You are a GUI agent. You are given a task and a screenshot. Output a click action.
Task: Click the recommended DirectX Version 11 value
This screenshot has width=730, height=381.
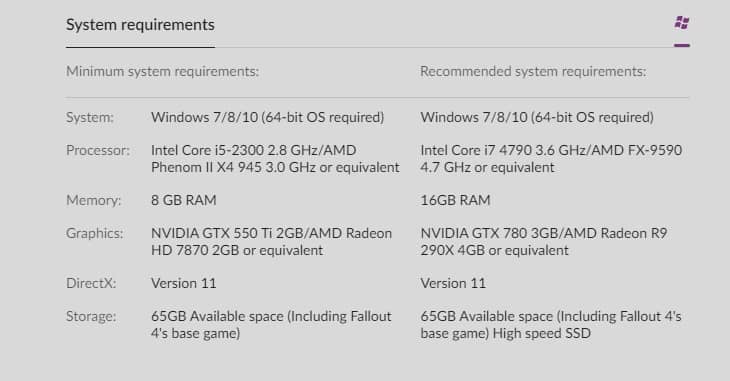453,283
